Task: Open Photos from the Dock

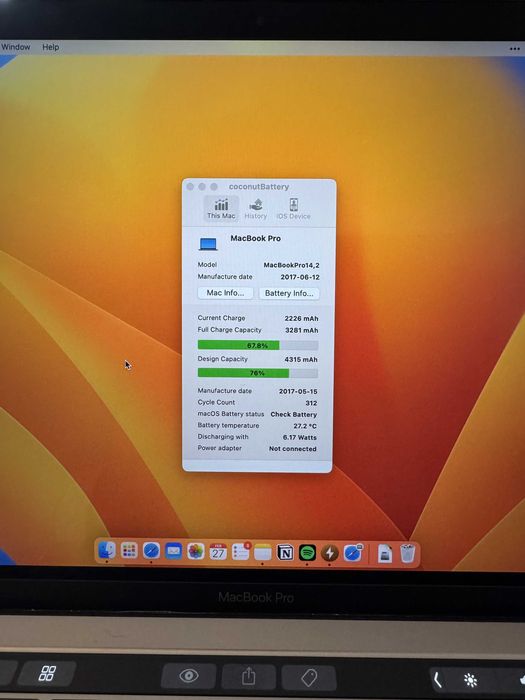Action: 196,551
